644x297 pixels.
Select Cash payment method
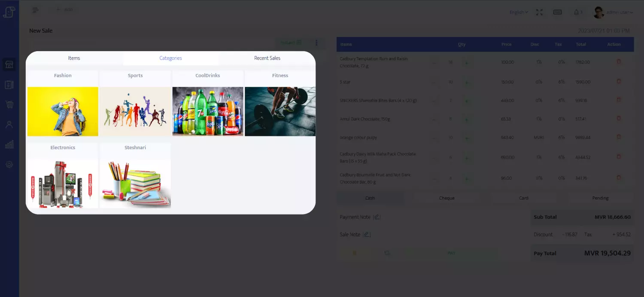(x=370, y=198)
